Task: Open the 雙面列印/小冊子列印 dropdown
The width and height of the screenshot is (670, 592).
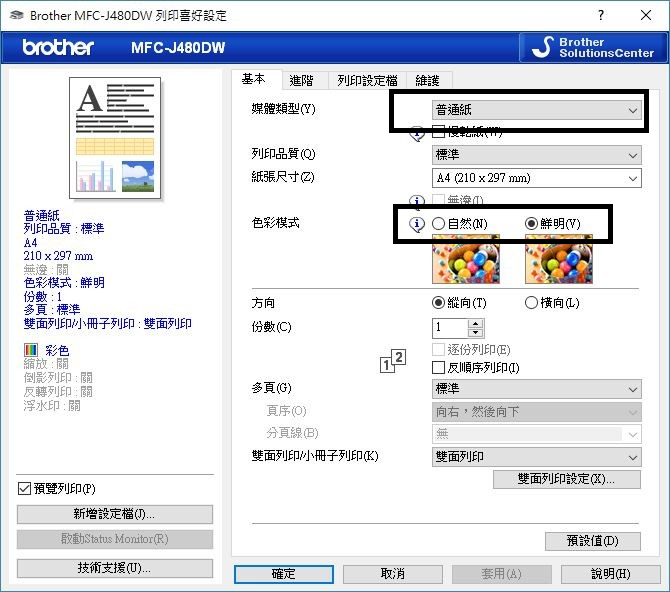Action: tap(537, 457)
